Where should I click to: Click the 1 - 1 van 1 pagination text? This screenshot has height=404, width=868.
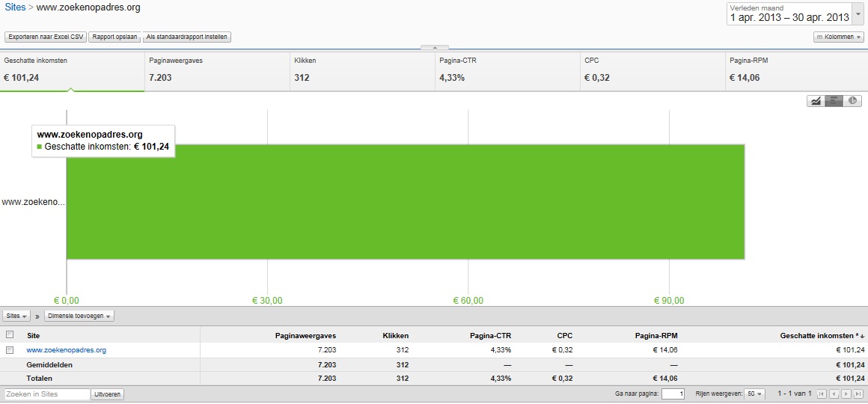click(795, 394)
